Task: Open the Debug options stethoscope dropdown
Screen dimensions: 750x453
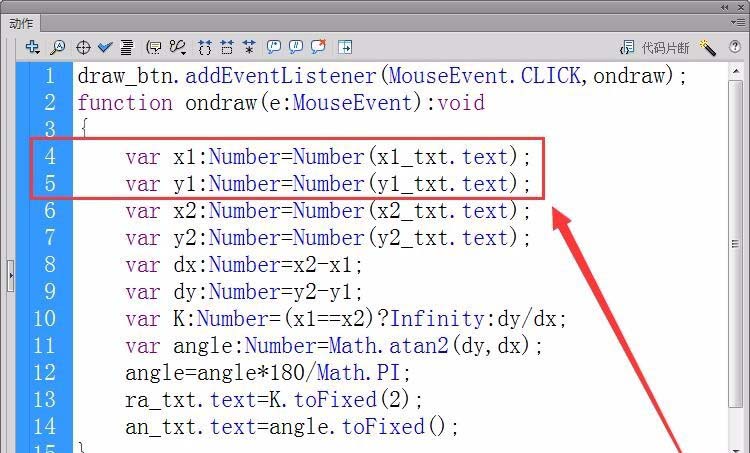Action: 177,47
